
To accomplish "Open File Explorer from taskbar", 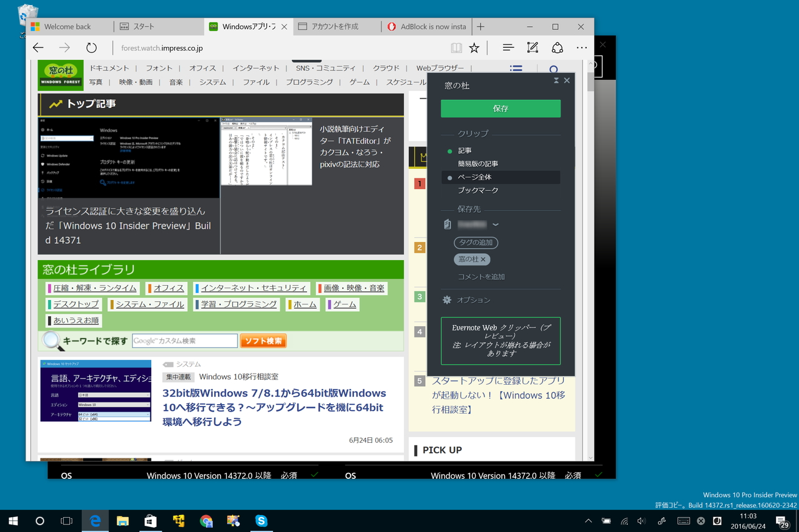I will (123, 521).
